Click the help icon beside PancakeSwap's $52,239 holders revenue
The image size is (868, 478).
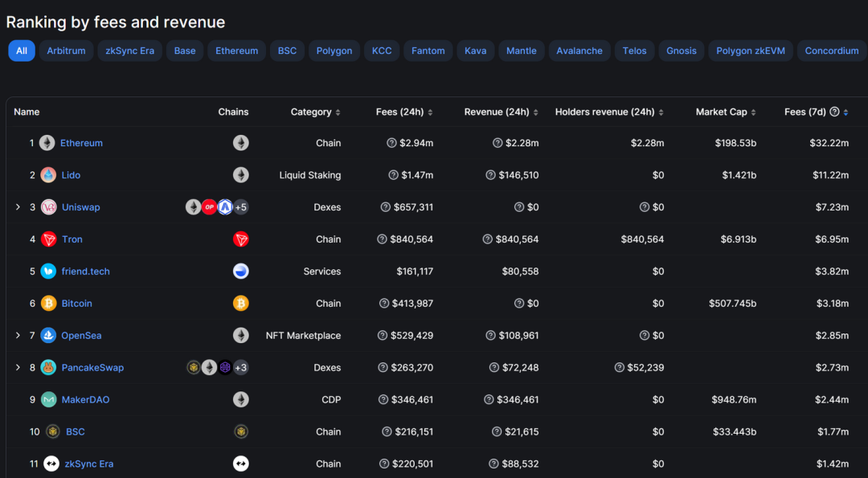point(620,367)
